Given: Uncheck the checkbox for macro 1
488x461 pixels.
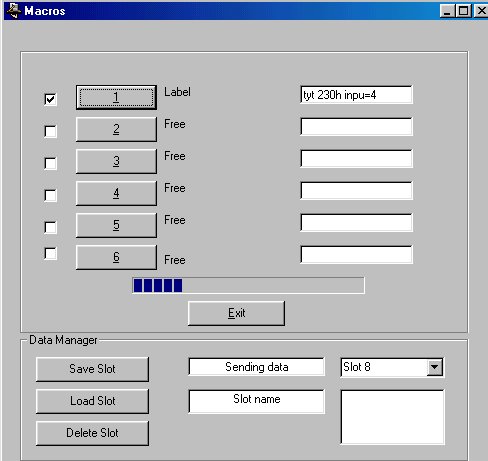Looking at the screenshot, I should pyautogui.click(x=50, y=99).
